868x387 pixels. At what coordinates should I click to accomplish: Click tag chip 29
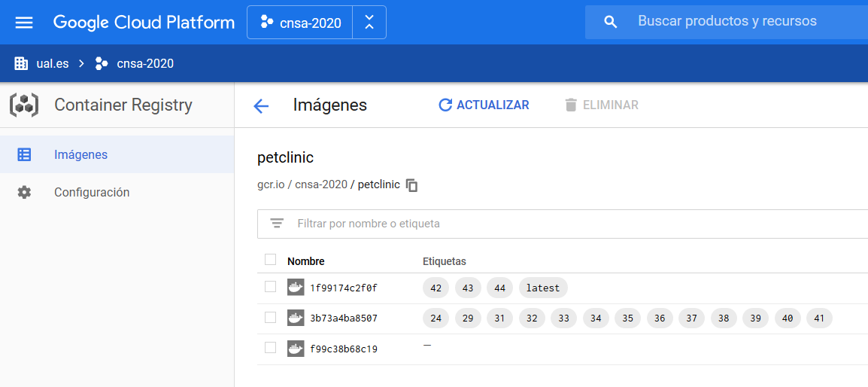point(468,318)
